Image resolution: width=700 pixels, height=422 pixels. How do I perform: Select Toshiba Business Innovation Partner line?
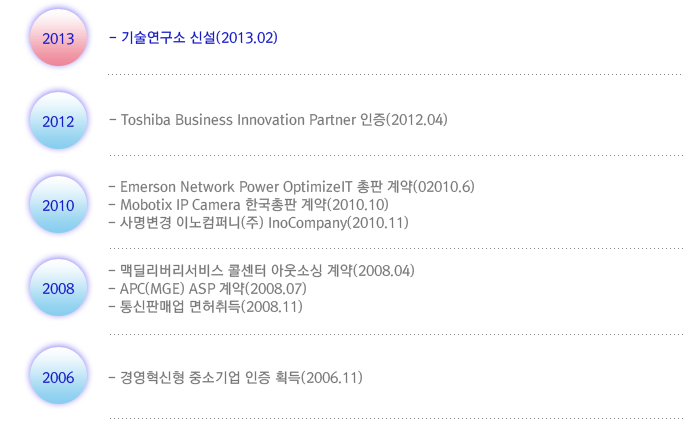click(278, 120)
